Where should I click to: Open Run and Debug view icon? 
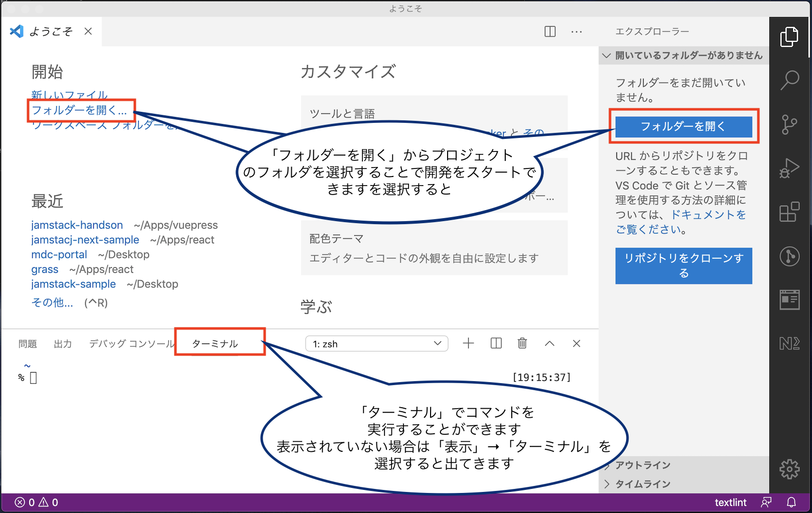coord(789,168)
